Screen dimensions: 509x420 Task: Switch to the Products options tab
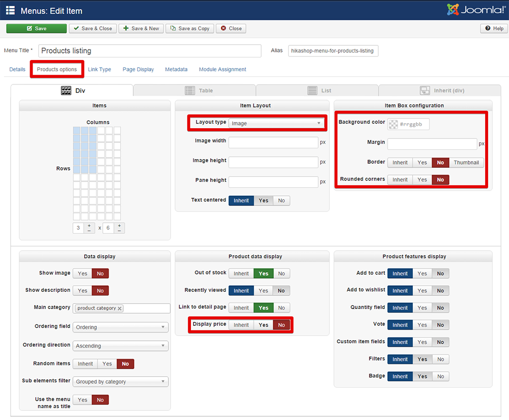(x=57, y=69)
